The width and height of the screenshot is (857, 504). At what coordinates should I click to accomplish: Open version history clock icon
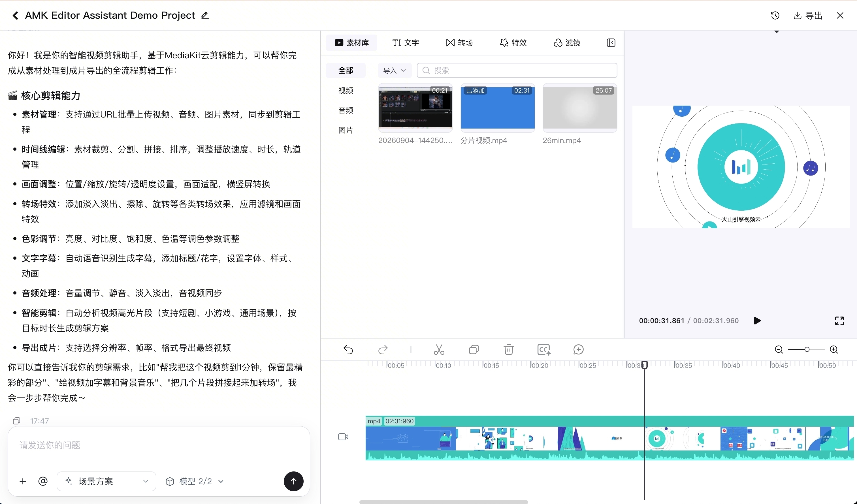tap(775, 15)
